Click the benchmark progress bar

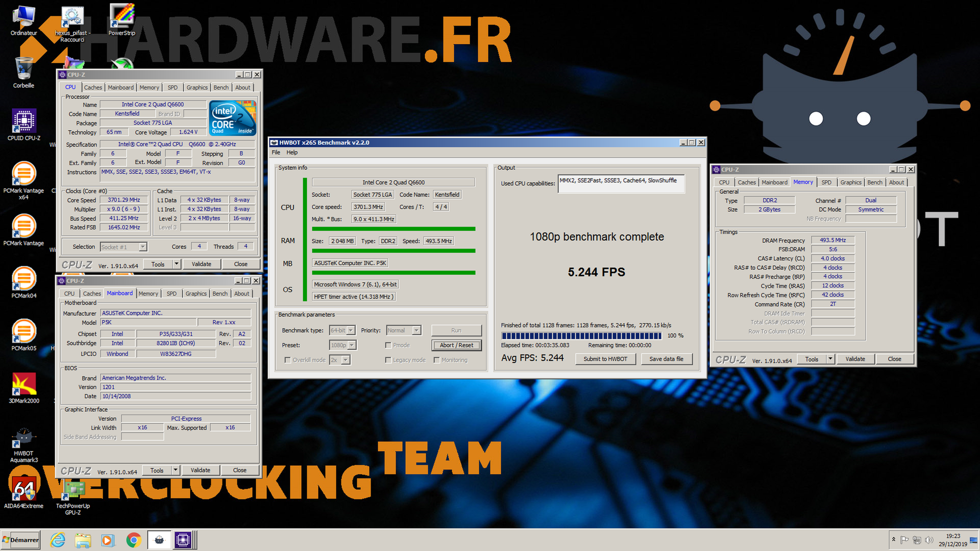click(x=581, y=336)
